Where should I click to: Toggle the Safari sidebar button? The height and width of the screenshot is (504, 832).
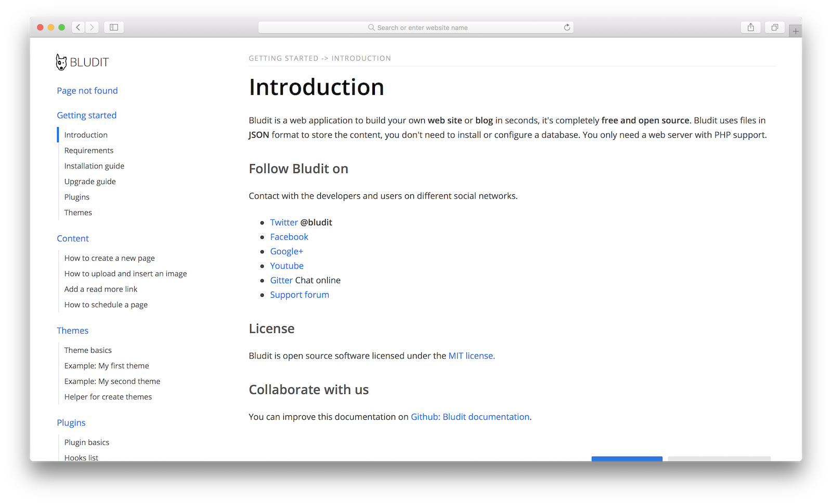[x=114, y=27]
